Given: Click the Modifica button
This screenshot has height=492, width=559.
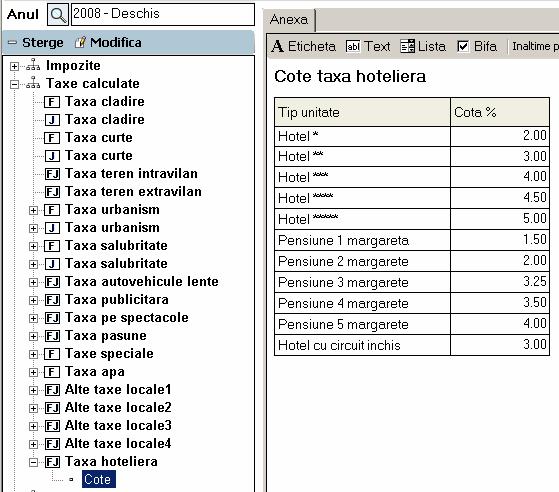Looking at the screenshot, I should pos(108,43).
